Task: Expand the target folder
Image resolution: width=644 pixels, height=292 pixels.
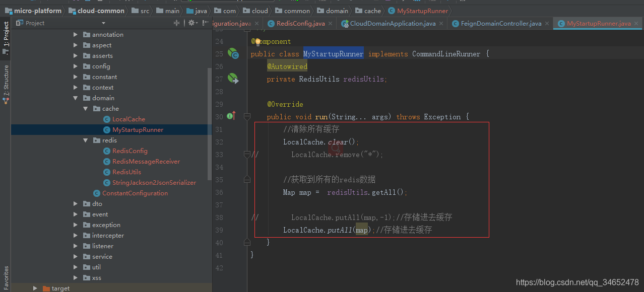Action: point(35,288)
